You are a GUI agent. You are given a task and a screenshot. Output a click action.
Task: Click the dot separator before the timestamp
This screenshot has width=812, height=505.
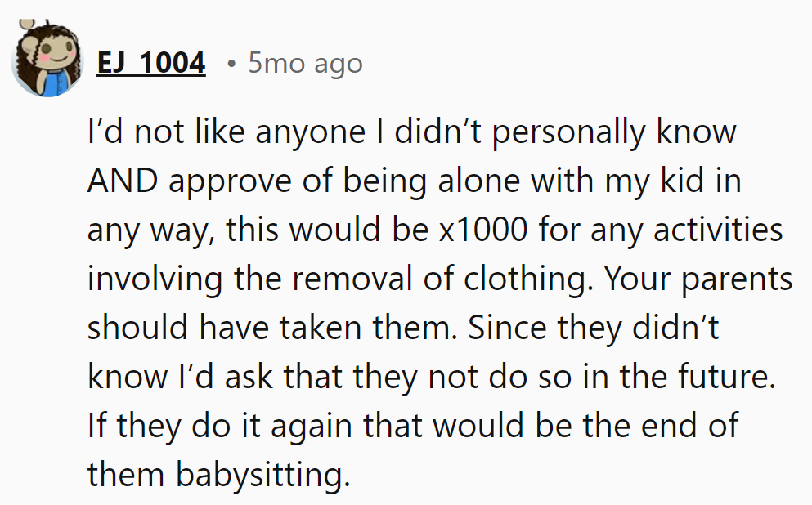pyautogui.click(x=232, y=64)
